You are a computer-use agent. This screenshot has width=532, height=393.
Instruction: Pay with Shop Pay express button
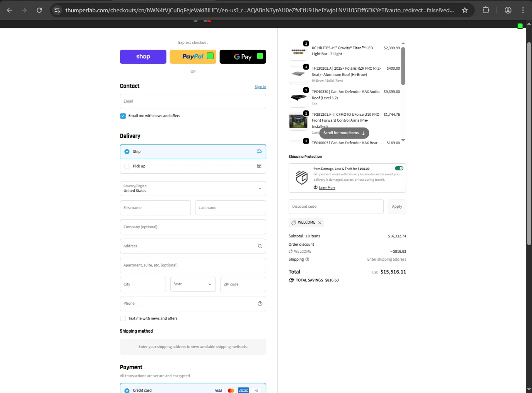(143, 57)
